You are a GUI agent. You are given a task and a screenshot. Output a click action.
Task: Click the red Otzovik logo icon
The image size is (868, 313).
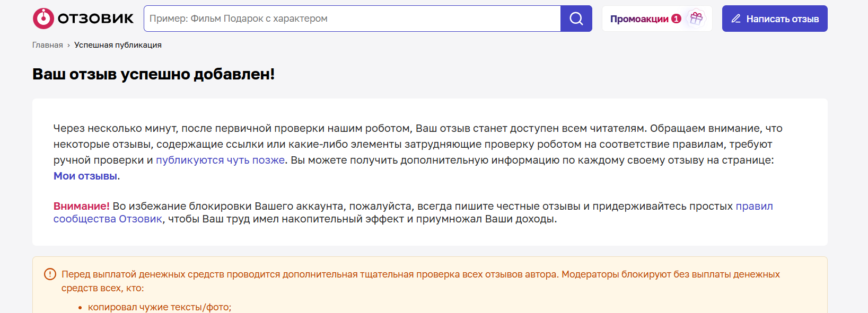coord(43,19)
